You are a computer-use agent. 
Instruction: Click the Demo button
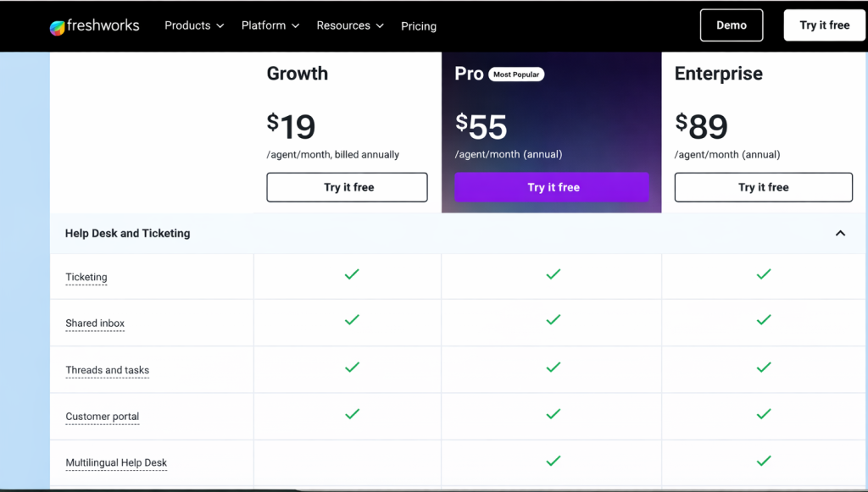(x=731, y=25)
